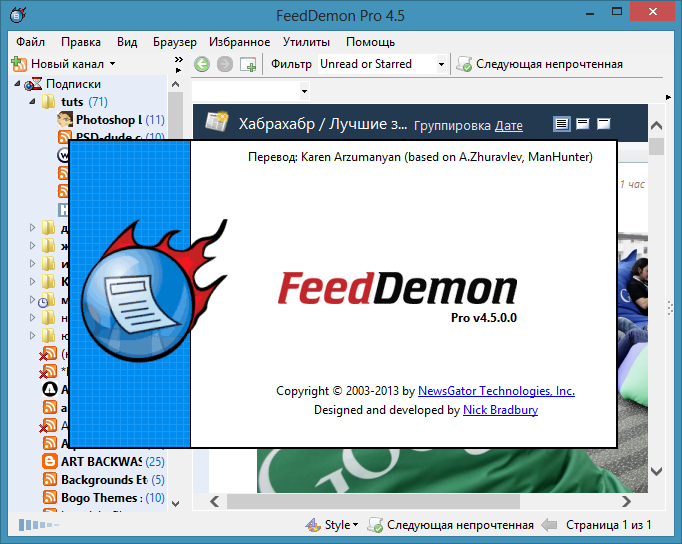Screen dimensions: 682x544
Task: Select summary view layout icon in header
Action: click(x=582, y=124)
